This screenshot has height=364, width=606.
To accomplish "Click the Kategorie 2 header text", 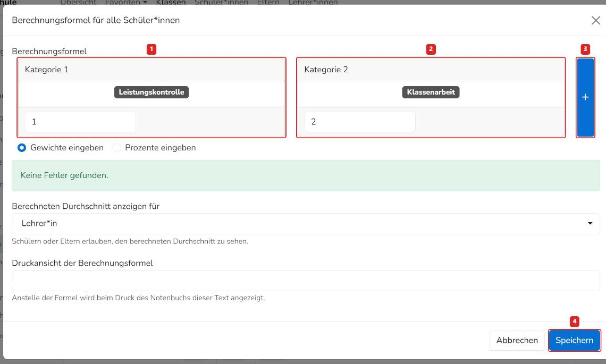I will tap(326, 70).
